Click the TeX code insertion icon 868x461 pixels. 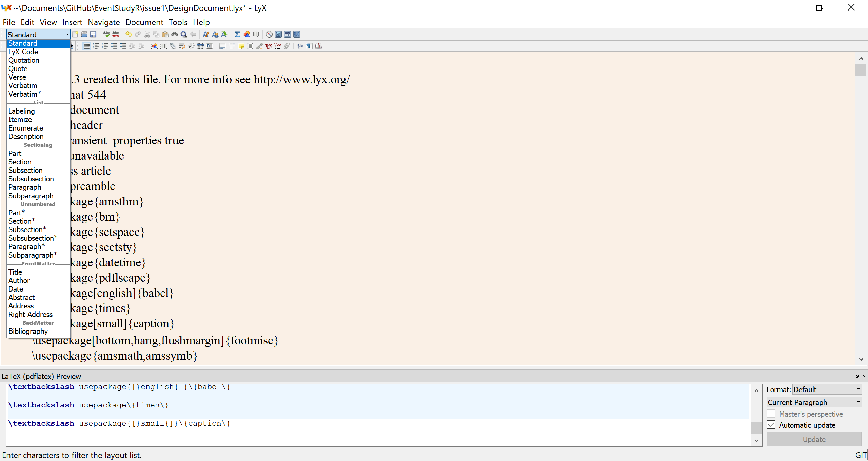268,46
